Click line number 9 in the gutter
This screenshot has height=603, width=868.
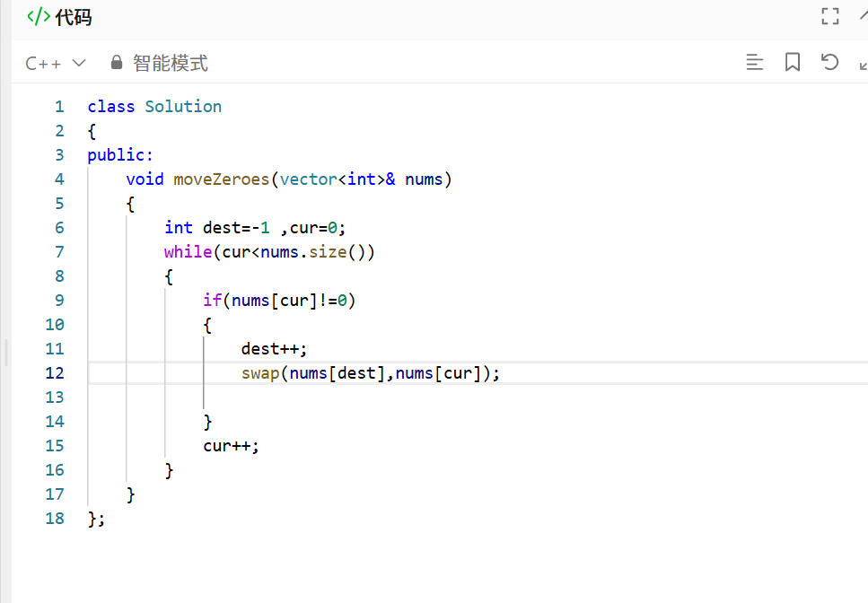(59, 301)
